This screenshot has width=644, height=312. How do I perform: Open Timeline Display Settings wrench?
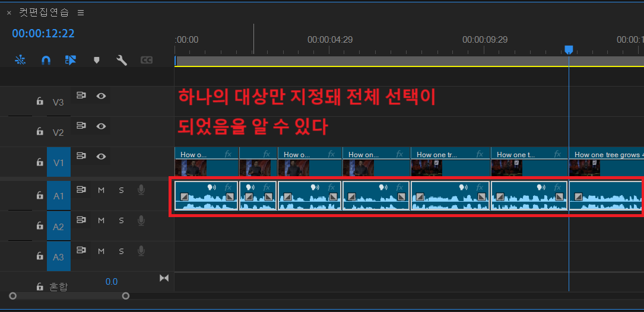[122, 61]
